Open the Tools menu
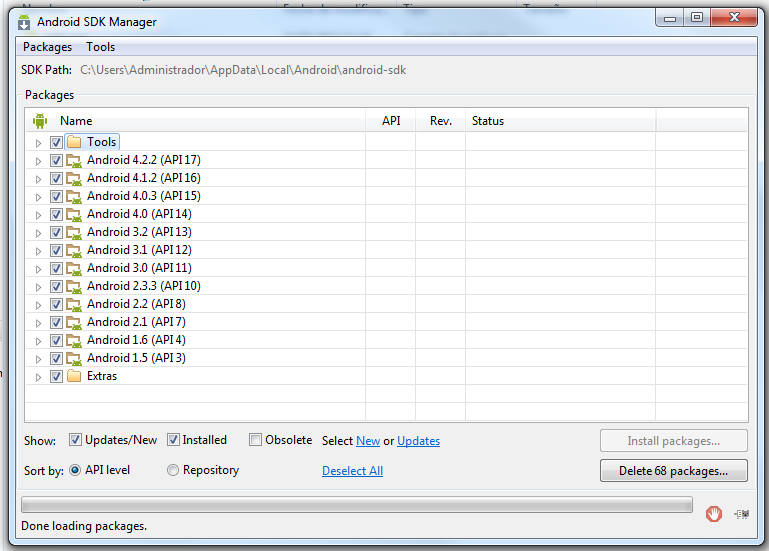 click(x=101, y=47)
